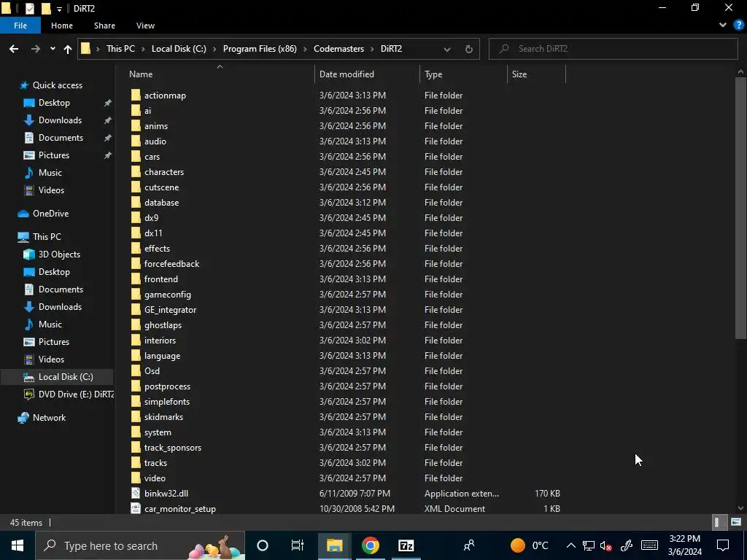Viewport: 747px width, 560px height.
Task: Select car_monitor_setup XML file icon
Action: (x=136, y=508)
